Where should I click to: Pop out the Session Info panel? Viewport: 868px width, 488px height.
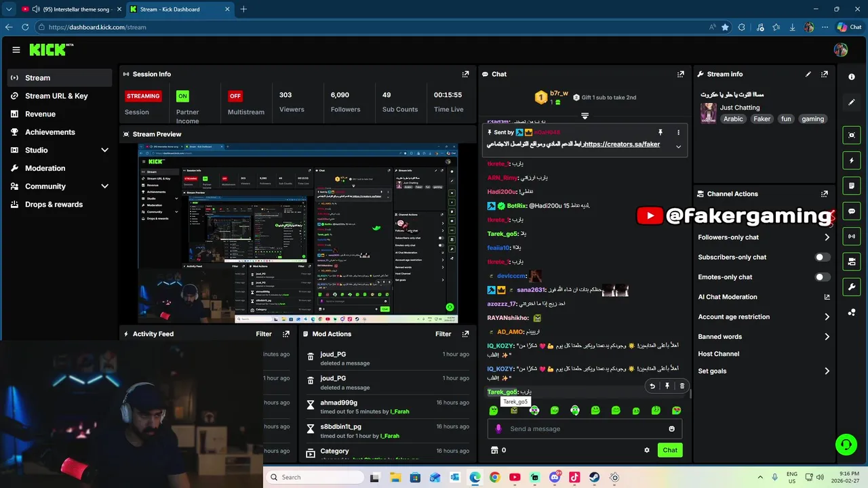(x=465, y=74)
